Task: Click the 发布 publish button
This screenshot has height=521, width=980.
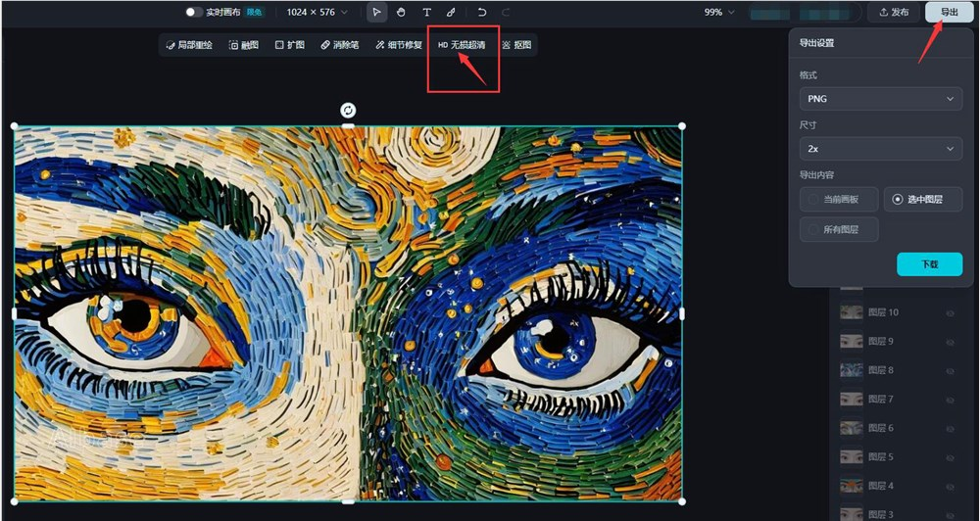Action: pyautogui.click(x=893, y=13)
